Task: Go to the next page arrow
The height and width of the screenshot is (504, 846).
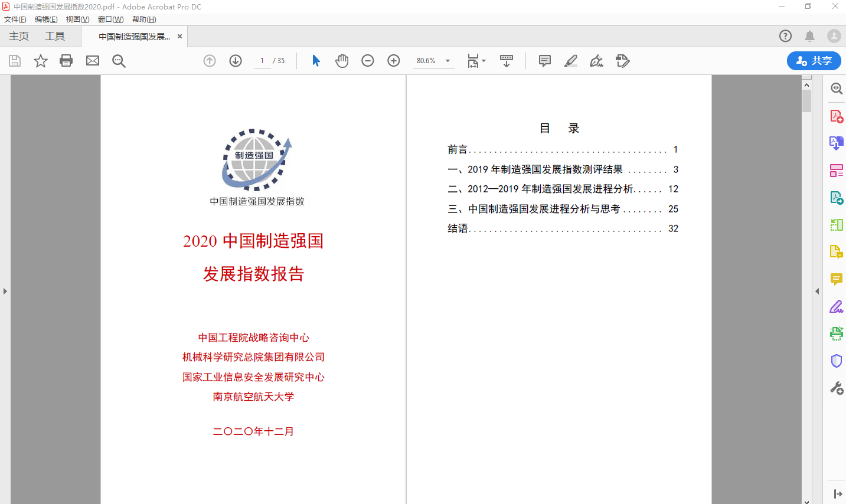Action: pyautogui.click(x=236, y=61)
